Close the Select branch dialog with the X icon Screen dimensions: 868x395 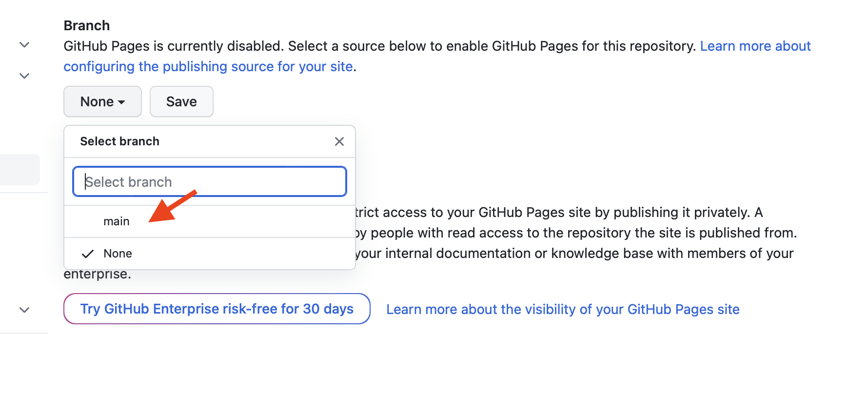pyautogui.click(x=339, y=141)
